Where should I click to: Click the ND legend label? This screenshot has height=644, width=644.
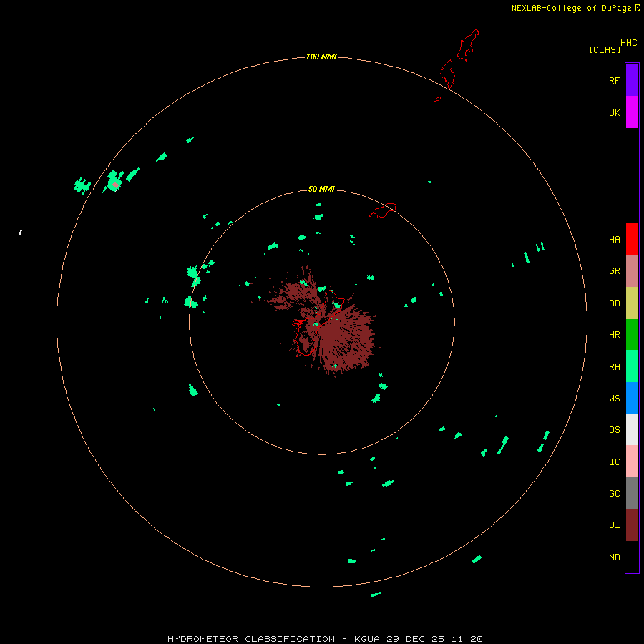(614, 557)
